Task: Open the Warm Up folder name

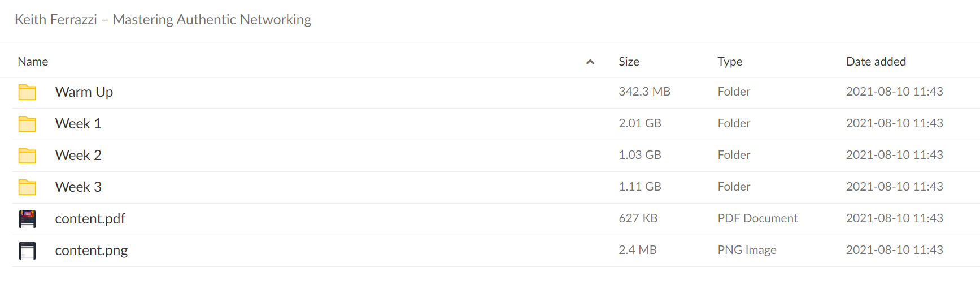Action: point(84,92)
